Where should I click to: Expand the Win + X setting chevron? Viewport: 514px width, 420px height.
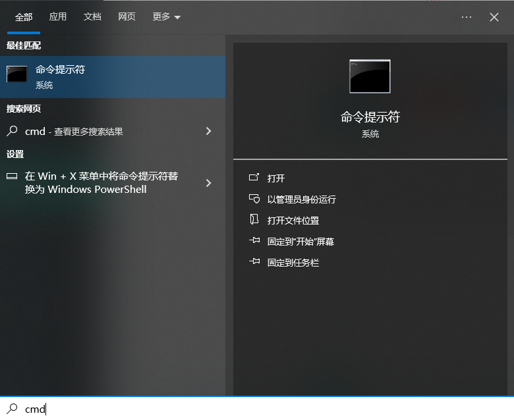[208, 183]
